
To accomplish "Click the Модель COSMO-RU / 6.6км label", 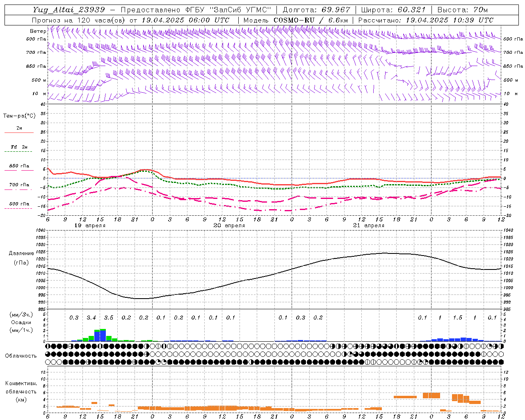I will [296, 20].
